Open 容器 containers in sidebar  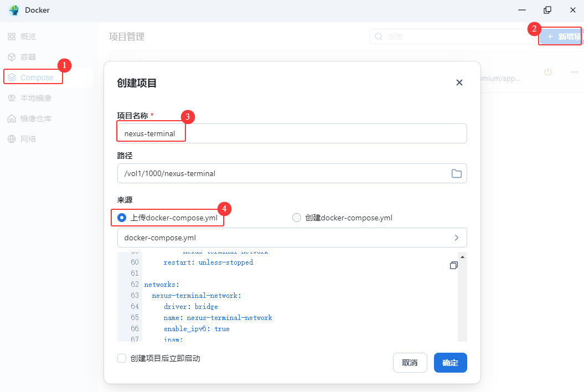[28, 57]
